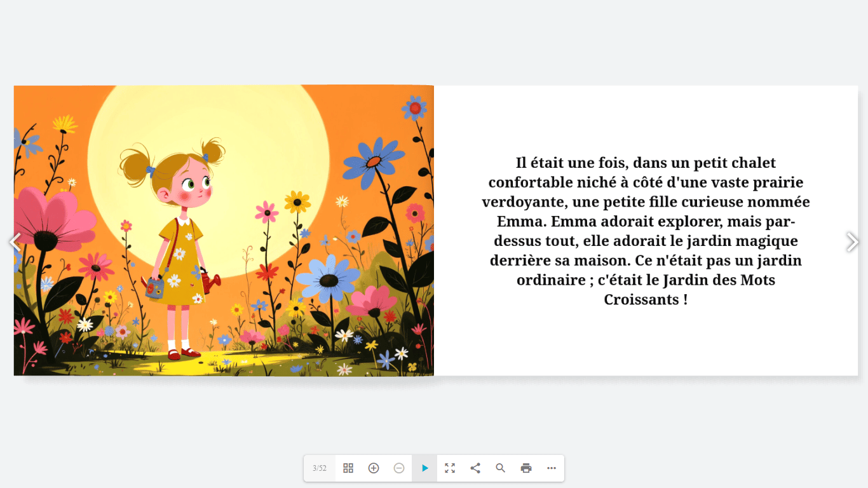Go to the next page arrow
This screenshot has width=868, height=488.
coord(852,241)
